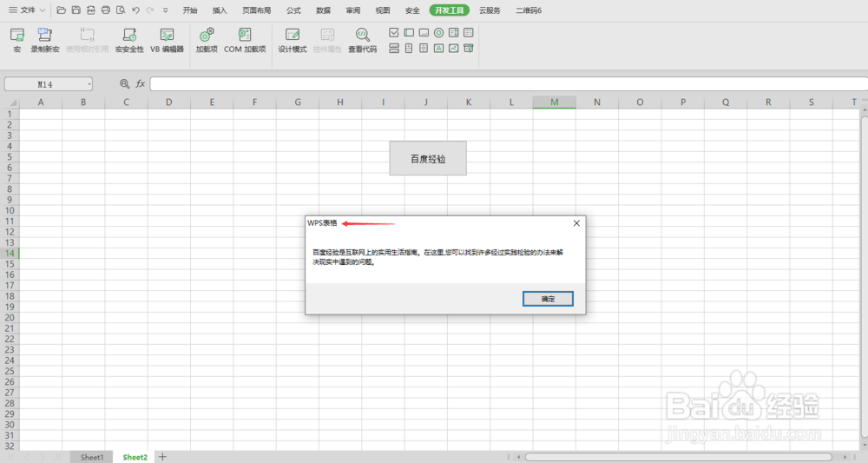This screenshot has width=868, height=463.
Task: Export to PDF from quick access toolbar
Action: pos(91,10)
